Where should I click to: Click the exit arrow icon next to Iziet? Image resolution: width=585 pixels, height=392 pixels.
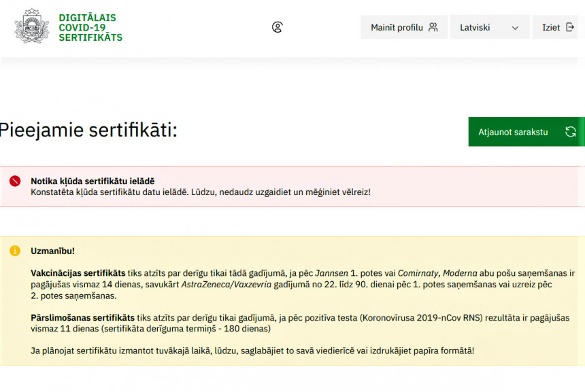coord(570,28)
